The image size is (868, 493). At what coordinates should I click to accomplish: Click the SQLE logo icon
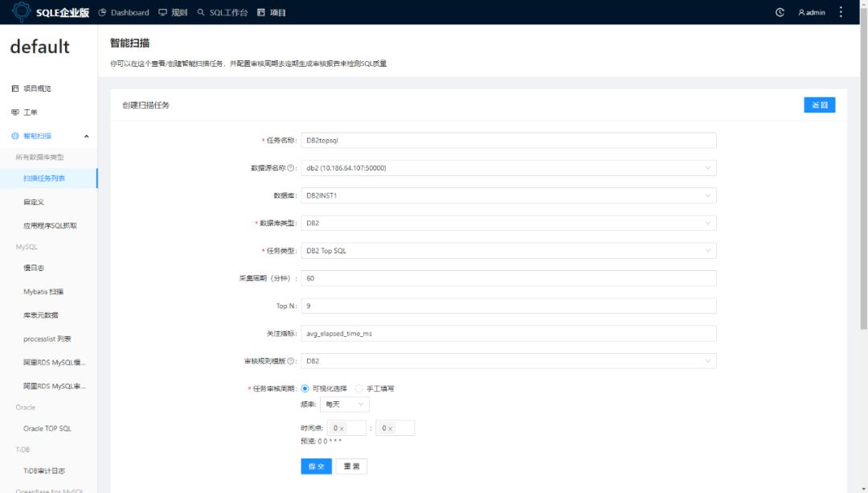coord(21,11)
